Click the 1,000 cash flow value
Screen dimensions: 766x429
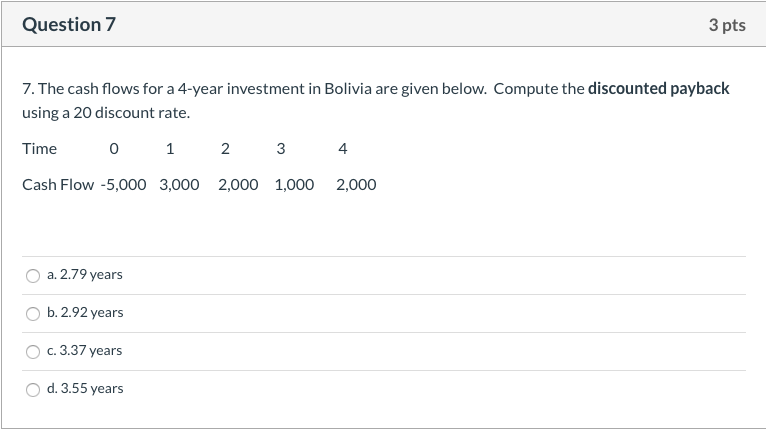point(294,185)
